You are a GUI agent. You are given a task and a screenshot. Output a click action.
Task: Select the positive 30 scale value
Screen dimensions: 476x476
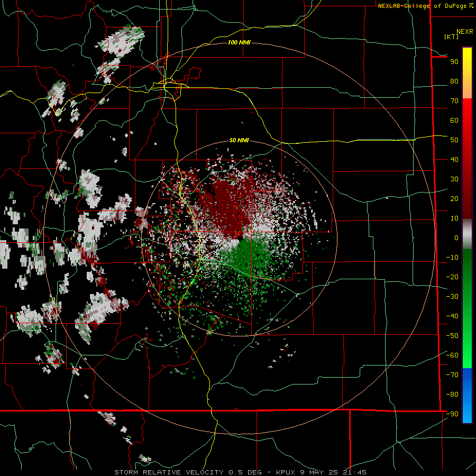[x=454, y=179]
